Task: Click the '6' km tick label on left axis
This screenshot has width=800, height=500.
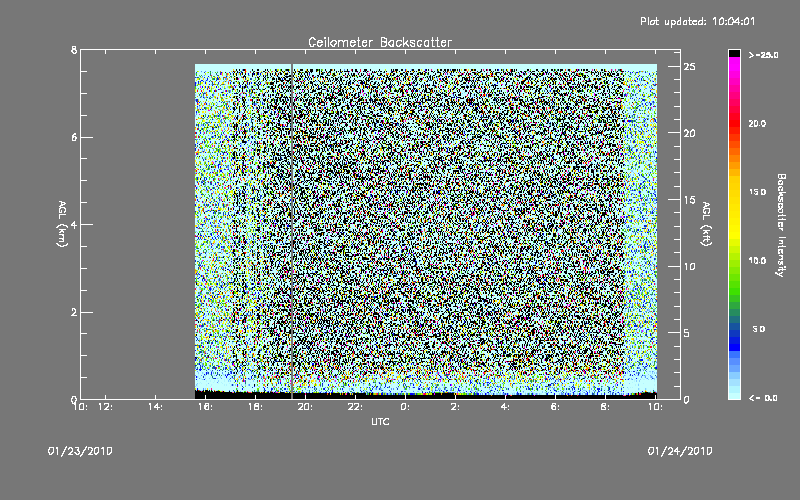Action: [x=74, y=137]
